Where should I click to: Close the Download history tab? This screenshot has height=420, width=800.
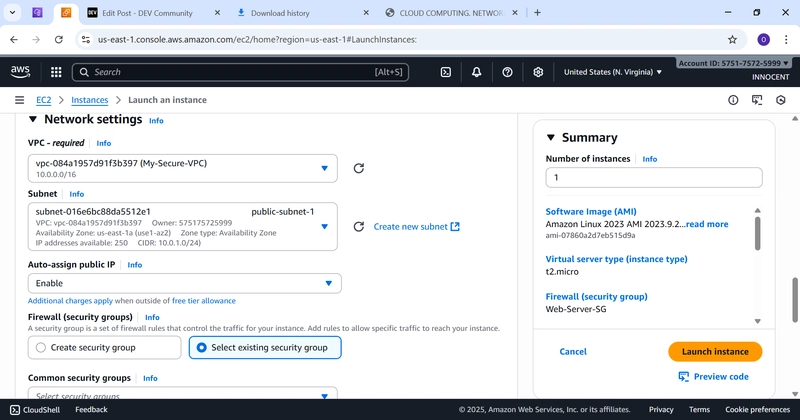point(366,13)
